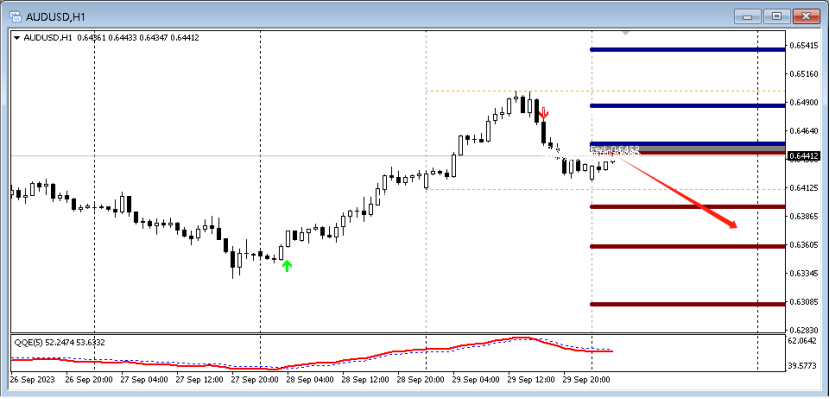830x399 pixels.
Task: Click the 27 Sep 12:00 time label
Action: (199, 380)
